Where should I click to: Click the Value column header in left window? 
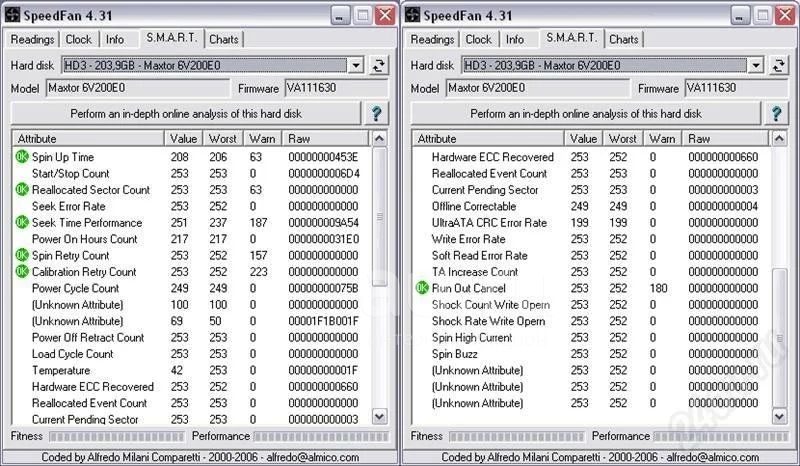coord(184,138)
